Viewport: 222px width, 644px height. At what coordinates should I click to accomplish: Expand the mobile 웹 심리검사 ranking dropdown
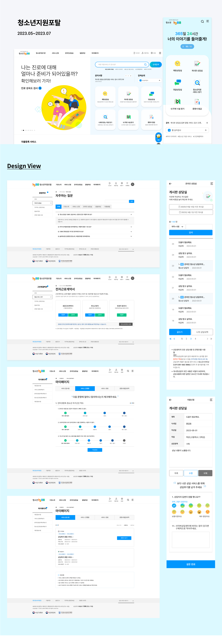[206, 130]
